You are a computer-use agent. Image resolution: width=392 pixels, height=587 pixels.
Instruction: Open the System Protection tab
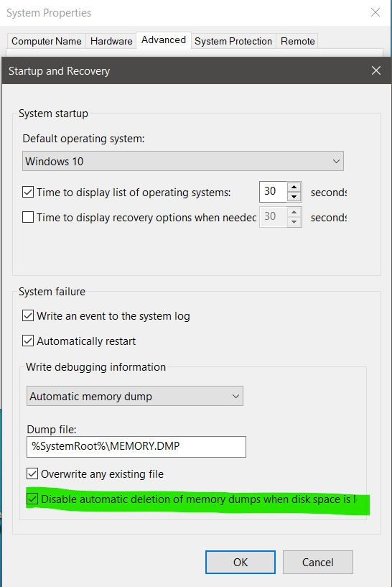click(233, 41)
